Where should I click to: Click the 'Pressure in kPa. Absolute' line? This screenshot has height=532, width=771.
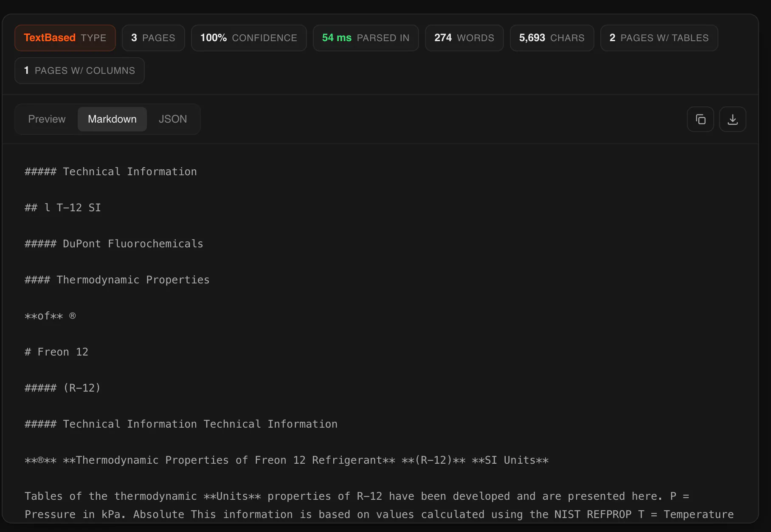click(379, 514)
